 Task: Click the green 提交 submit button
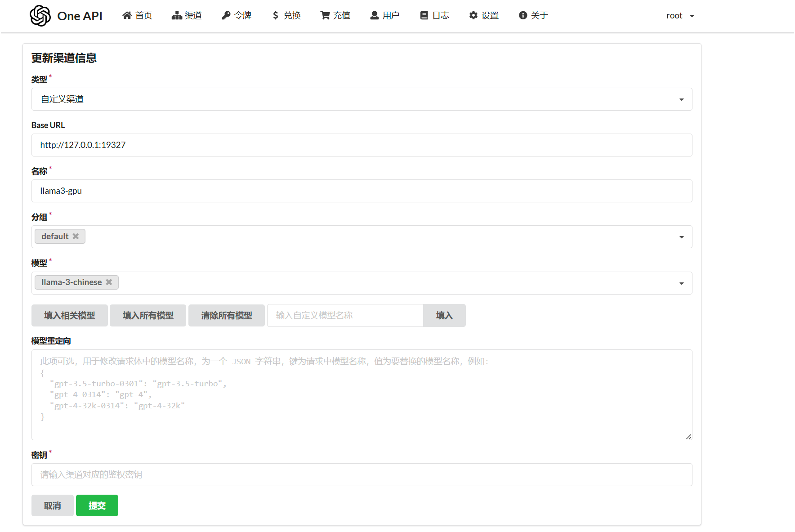point(97,505)
